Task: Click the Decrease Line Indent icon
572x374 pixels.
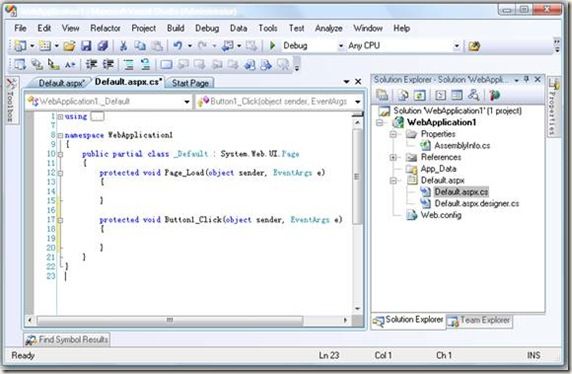Action: (91, 65)
